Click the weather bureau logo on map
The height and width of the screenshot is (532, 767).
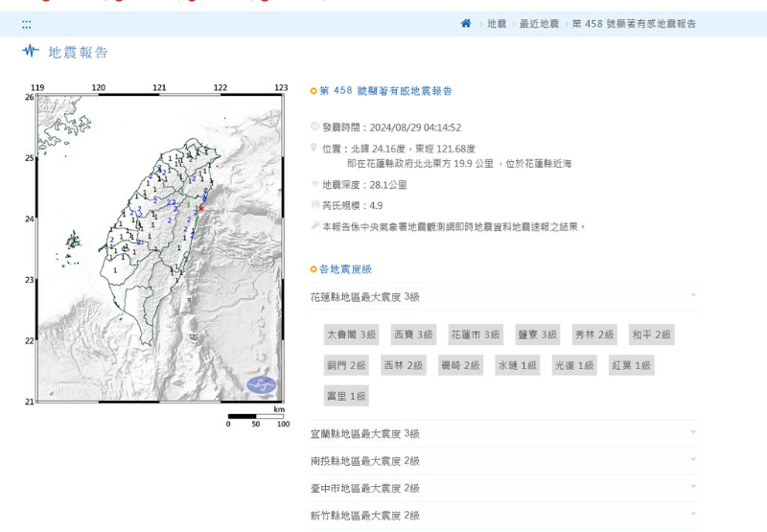coord(261,385)
